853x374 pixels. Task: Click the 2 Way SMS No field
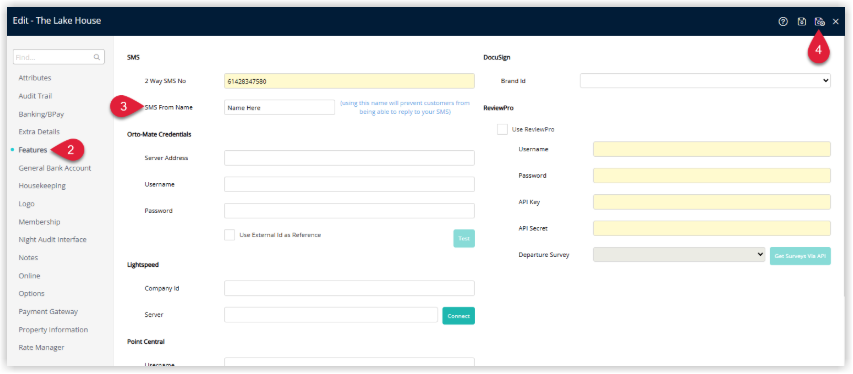pyautogui.click(x=349, y=81)
